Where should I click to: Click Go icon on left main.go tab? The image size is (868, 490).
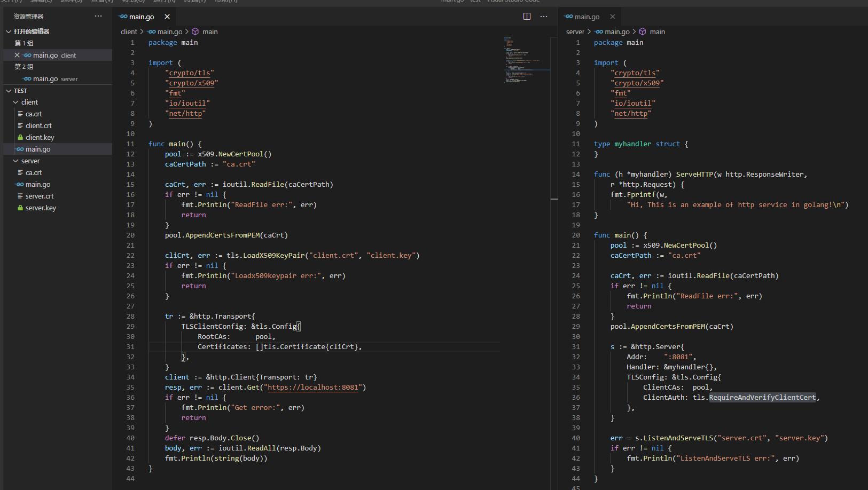coord(123,17)
